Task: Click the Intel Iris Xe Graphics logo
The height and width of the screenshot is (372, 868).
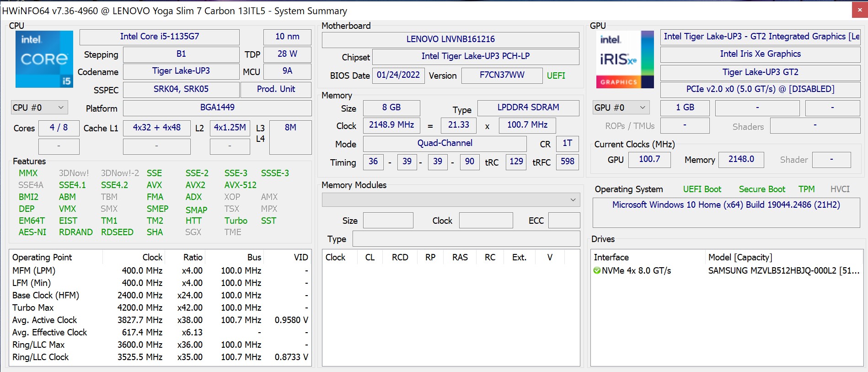Action: click(x=625, y=59)
